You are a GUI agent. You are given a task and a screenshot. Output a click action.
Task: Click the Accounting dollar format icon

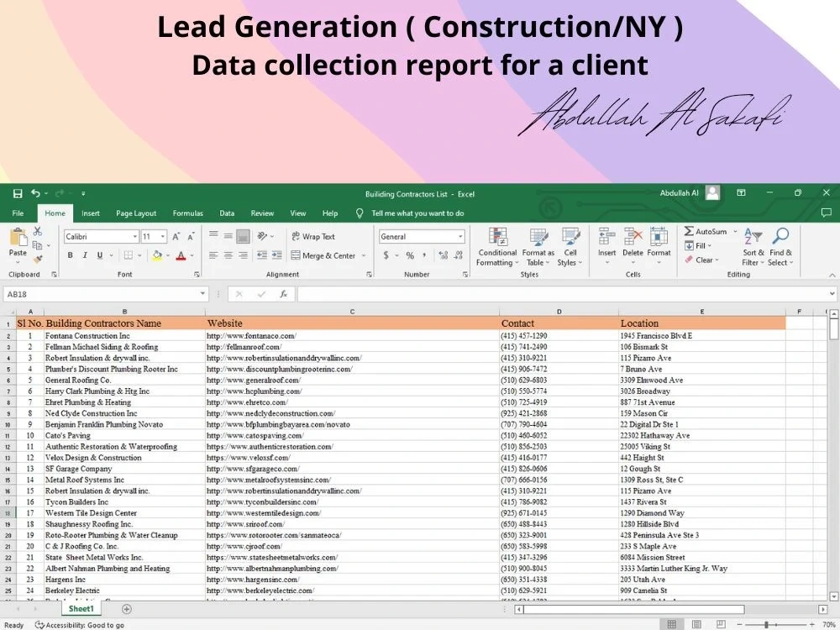386,255
